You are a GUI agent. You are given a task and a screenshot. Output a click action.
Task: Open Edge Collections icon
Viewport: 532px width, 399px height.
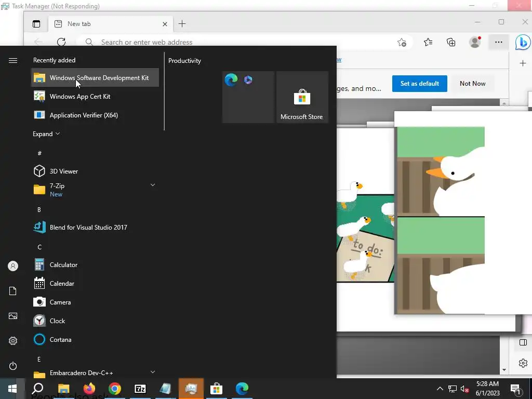coord(451,42)
